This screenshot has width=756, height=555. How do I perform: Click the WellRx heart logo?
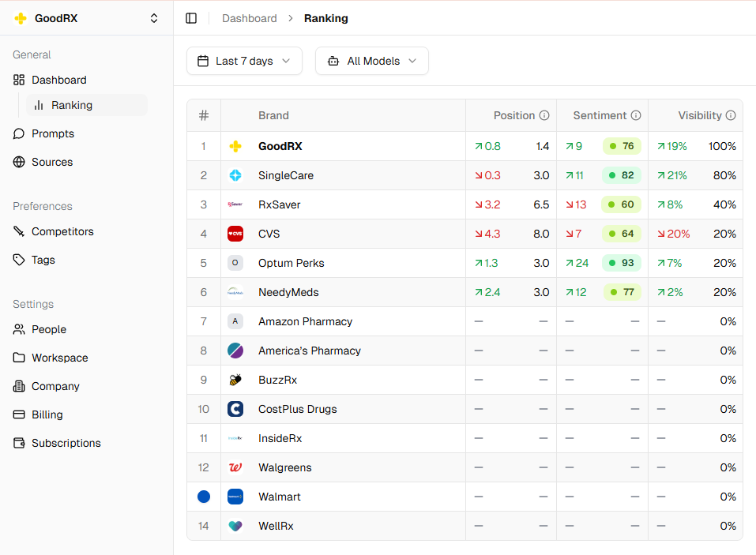(x=235, y=526)
